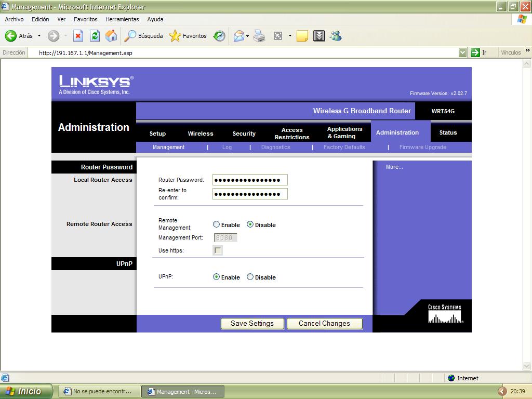
Task: Open the Edición menu
Action: click(x=41, y=19)
